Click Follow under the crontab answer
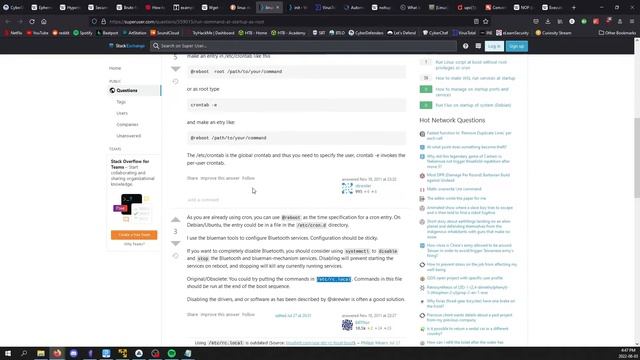The width and height of the screenshot is (640, 360). pos(248,178)
